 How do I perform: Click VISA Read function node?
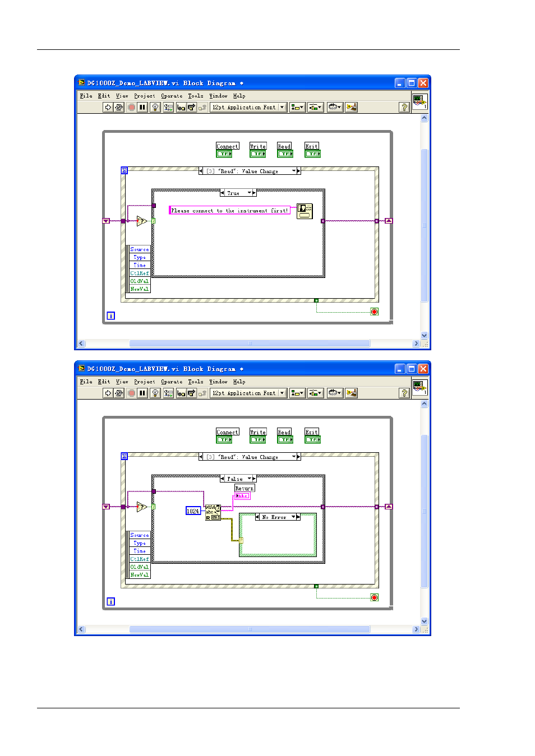click(x=213, y=512)
